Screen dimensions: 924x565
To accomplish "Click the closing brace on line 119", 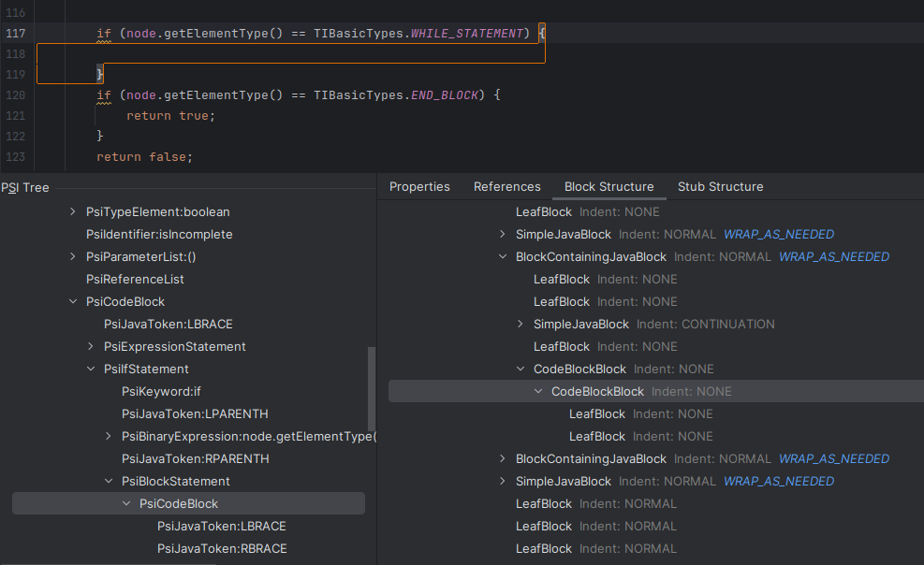I will [x=99, y=74].
